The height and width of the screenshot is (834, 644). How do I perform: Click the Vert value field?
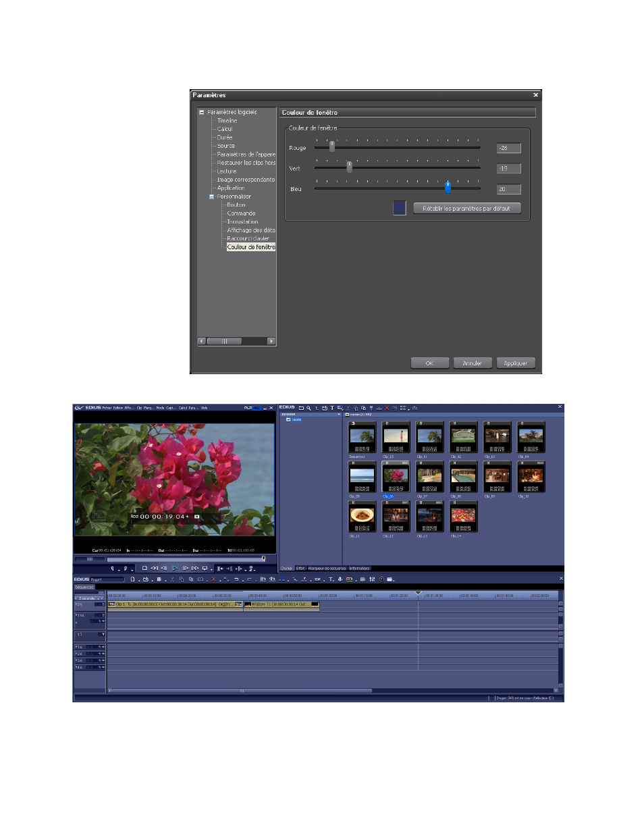click(x=508, y=169)
